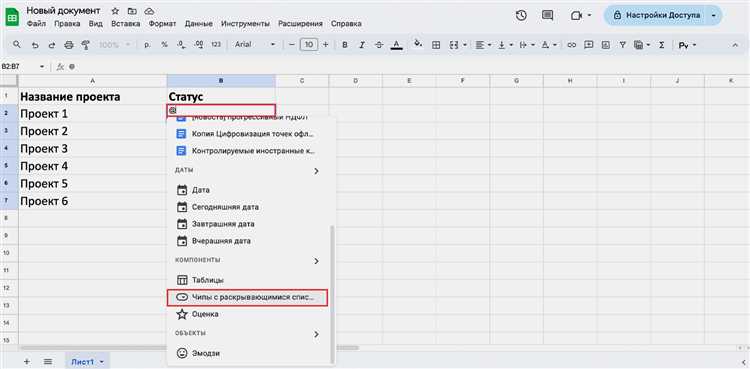Expand the ДАТЫ section arrow
The image size is (750, 369).
[316, 171]
